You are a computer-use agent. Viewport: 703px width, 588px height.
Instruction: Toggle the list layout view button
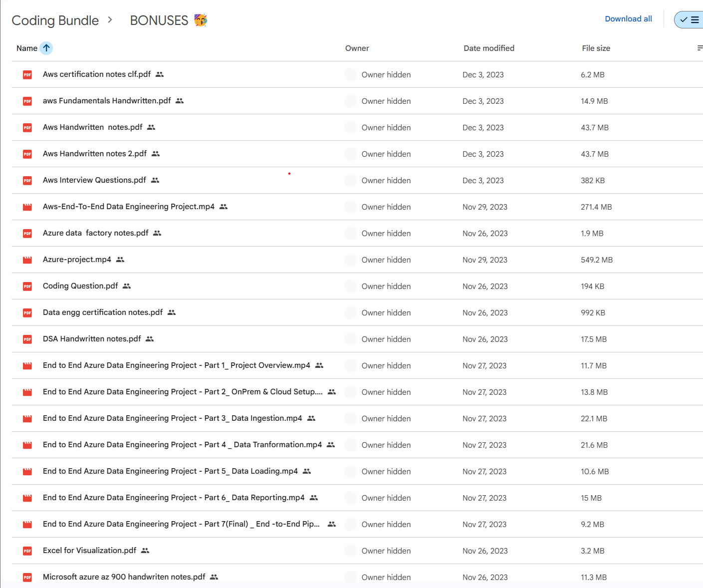pyautogui.click(x=690, y=20)
